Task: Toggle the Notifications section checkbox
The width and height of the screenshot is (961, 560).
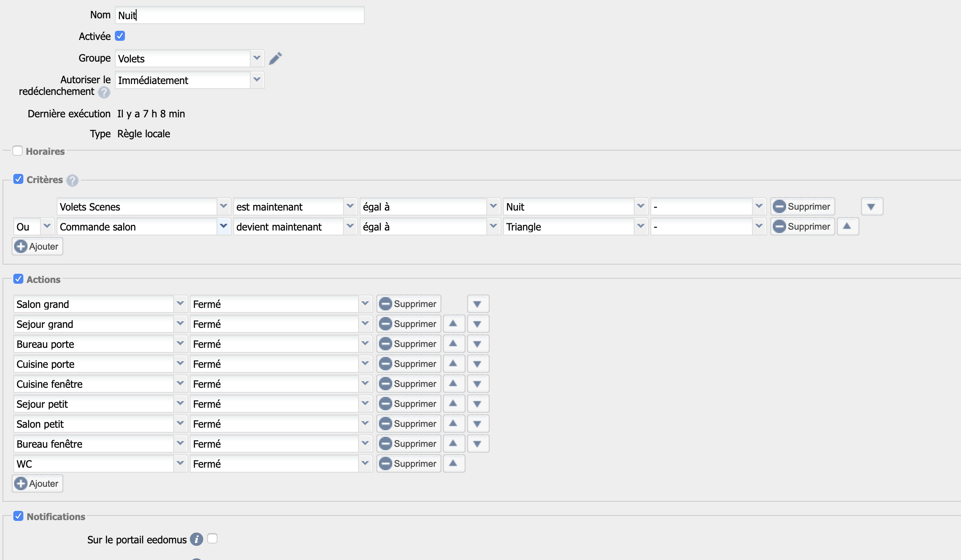Action: [x=18, y=516]
